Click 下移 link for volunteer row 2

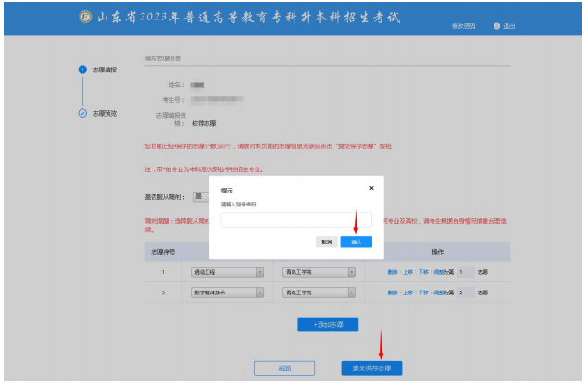tap(424, 293)
